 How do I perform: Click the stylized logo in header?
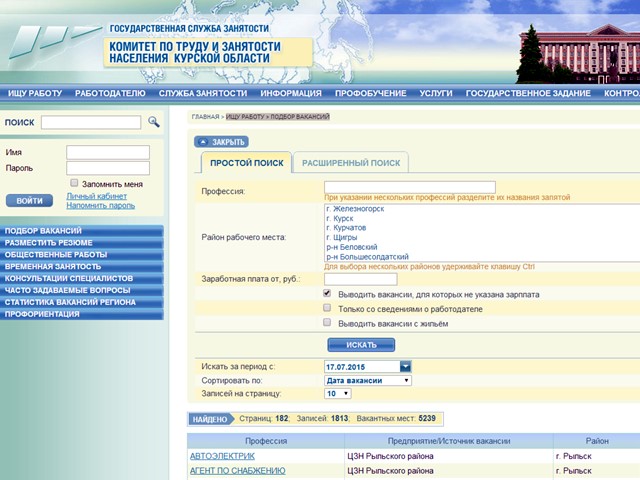click(x=55, y=42)
